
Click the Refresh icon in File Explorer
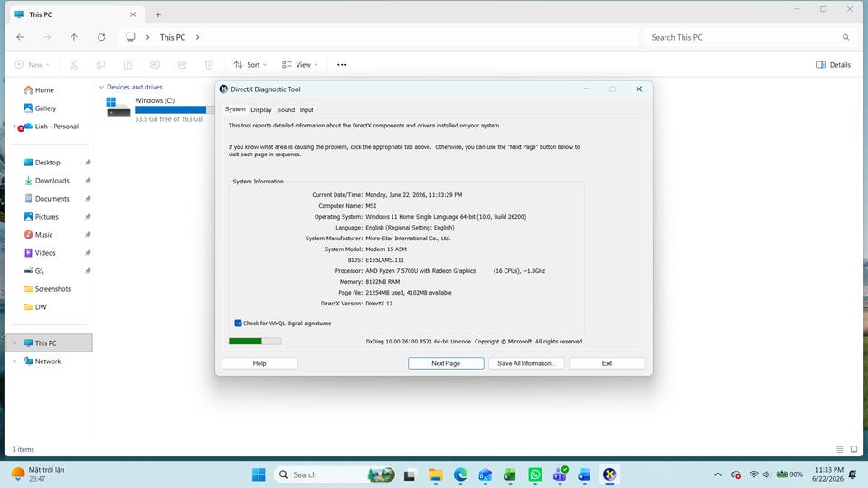101,37
